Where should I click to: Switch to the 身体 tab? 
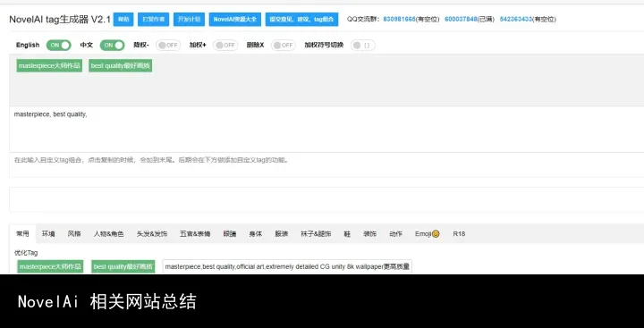(x=256, y=234)
